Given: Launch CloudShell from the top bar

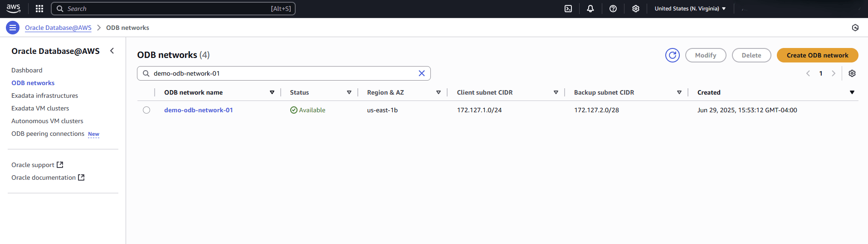Looking at the screenshot, I should pyautogui.click(x=568, y=9).
